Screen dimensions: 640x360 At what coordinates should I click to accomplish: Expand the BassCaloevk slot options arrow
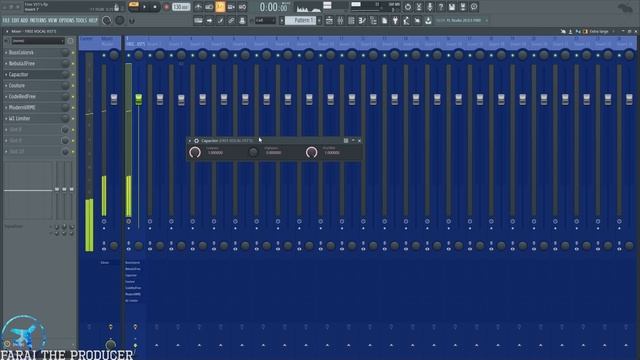pyautogui.click(x=6, y=53)
